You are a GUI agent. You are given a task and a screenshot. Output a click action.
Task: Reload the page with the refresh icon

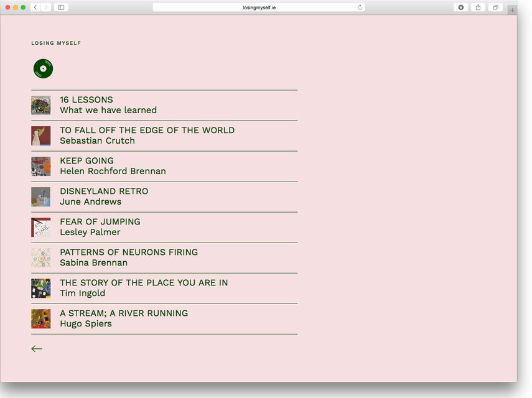pyautogui.click(x=360, y=7)
